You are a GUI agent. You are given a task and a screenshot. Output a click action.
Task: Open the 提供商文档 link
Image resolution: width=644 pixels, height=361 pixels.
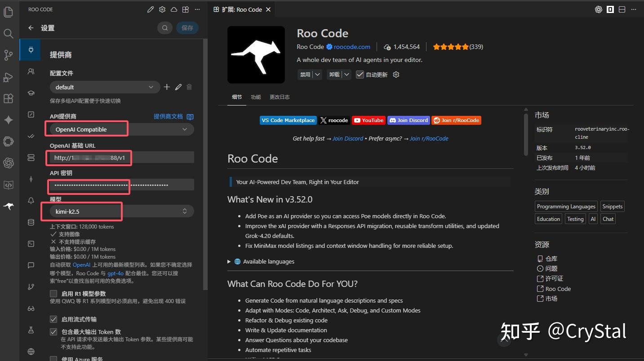tap(173, 116)
